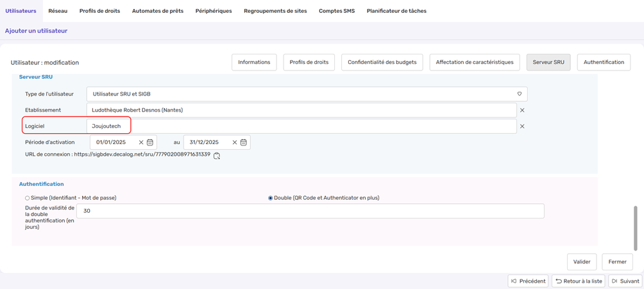Go to Suivant user record
The height and width of the screenshot is (289, 644).
tap(625, 281)
